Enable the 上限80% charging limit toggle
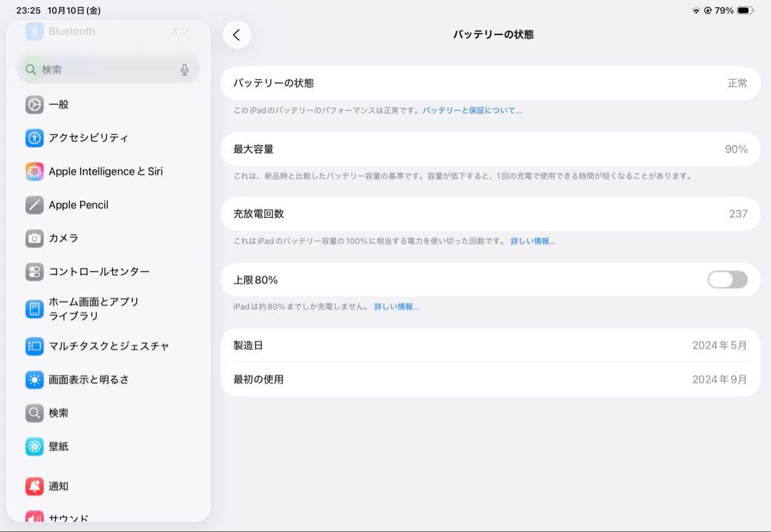 tap(727, 280)
